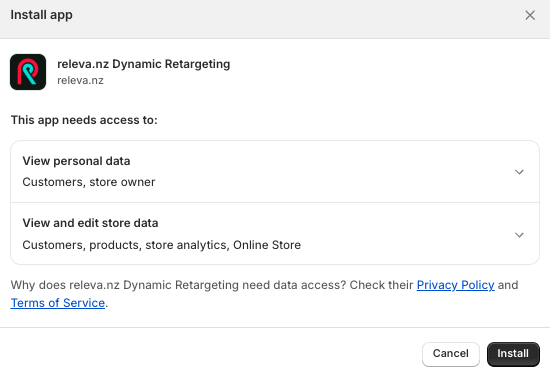
Task: Click 'This app needs access to:' text
Action: (x=84, y=120)
